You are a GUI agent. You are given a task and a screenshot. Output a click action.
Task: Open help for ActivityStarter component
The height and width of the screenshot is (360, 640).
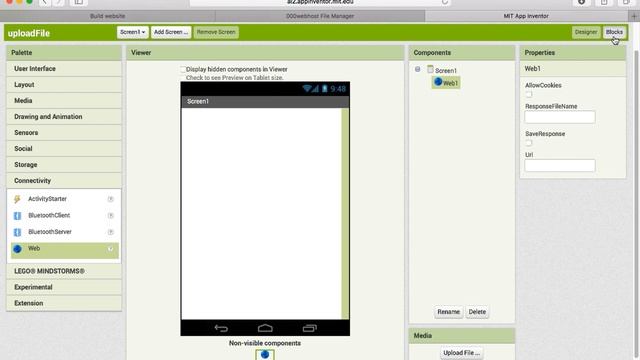point(110,199)
